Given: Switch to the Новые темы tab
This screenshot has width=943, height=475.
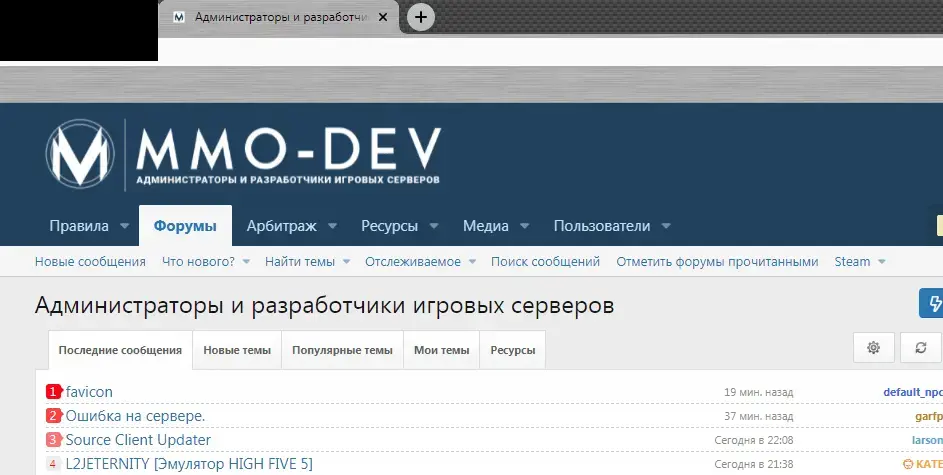Looking at the screenshot, I should 237,350.
